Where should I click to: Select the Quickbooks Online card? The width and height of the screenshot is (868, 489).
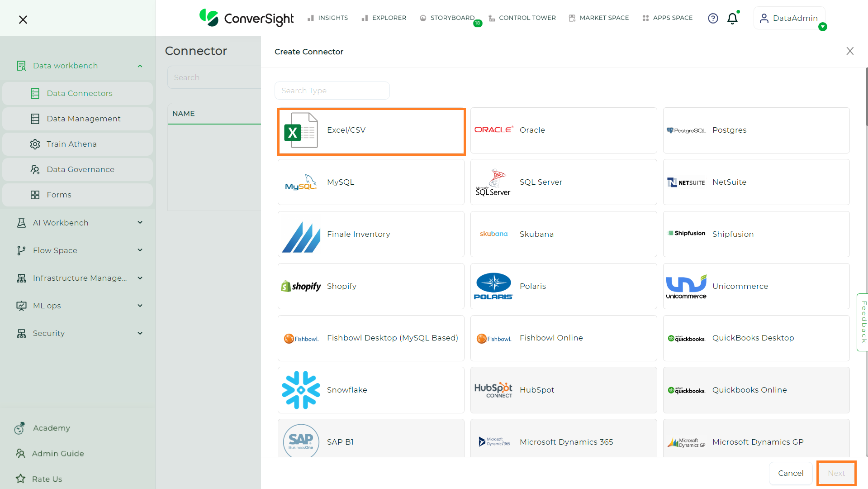(756, 390)
